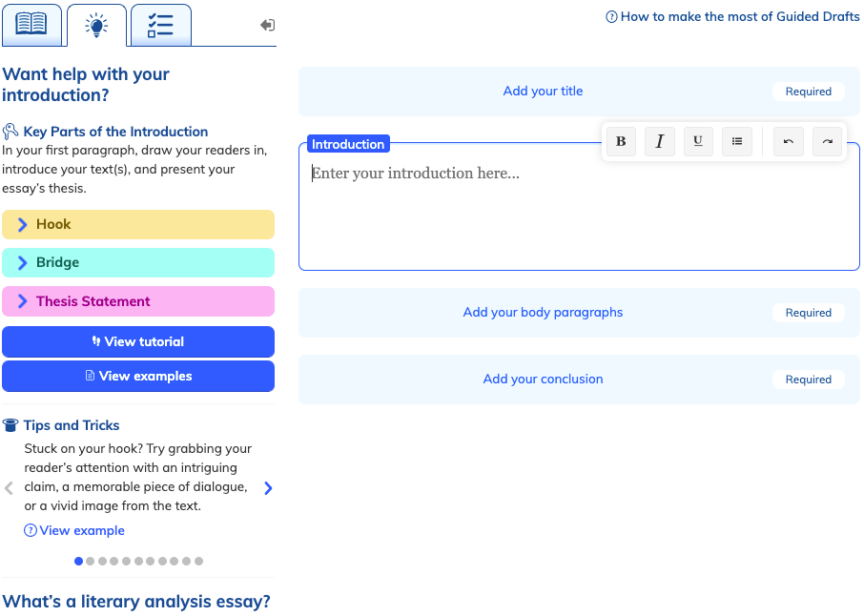Click the Want help with your introduction? heading
The image size is (864, 616).
click(86, 84)
